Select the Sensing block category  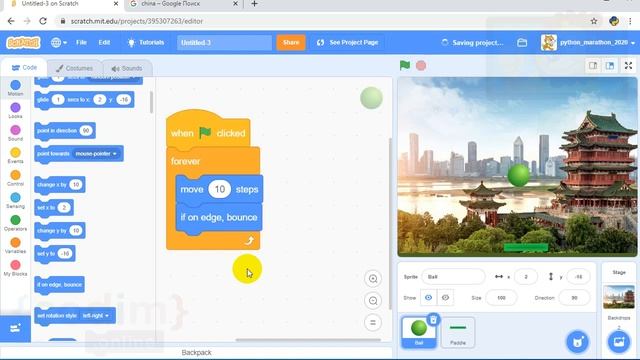[x=16, y=200]
